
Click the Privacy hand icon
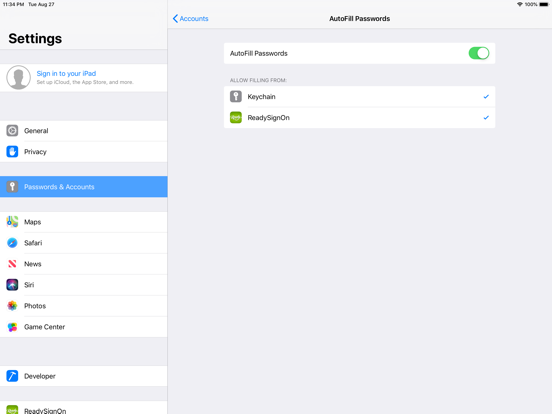12,152
